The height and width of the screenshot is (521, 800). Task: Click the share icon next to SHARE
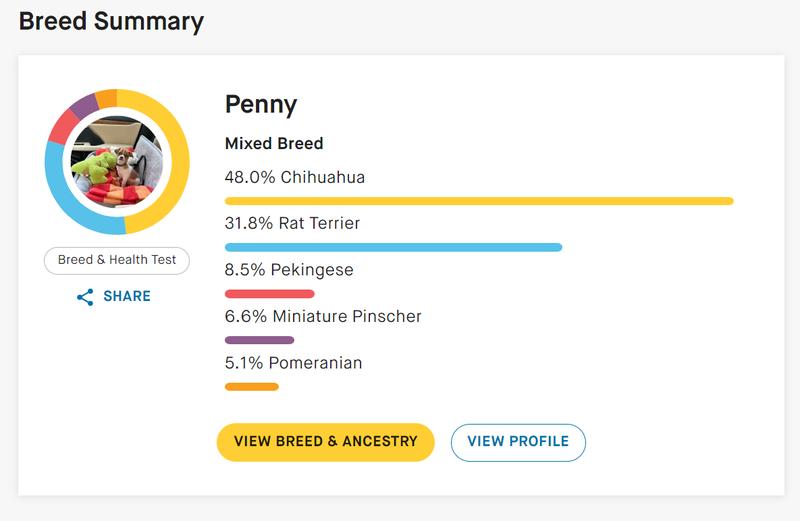tap(85, 297)
